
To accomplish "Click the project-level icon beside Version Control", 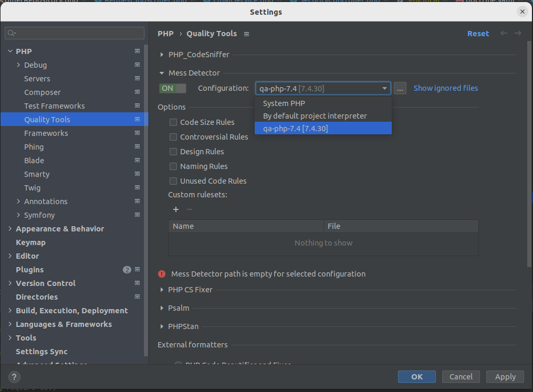I will pos(138,283).
